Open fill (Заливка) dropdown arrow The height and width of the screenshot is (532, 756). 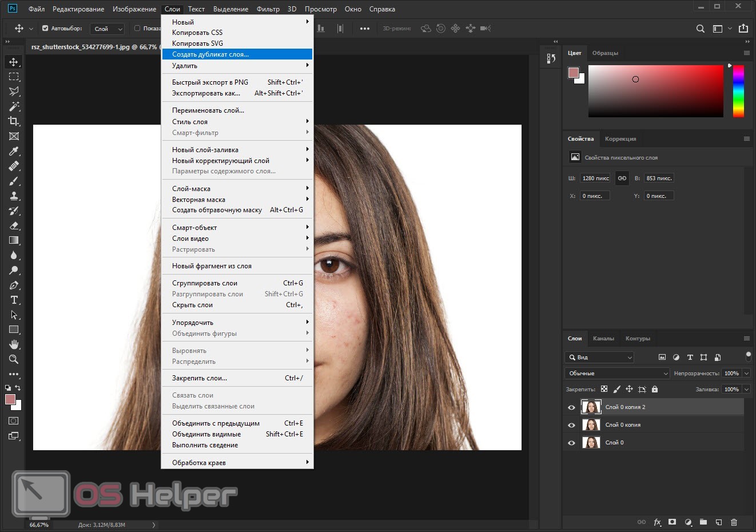point(747,389)
